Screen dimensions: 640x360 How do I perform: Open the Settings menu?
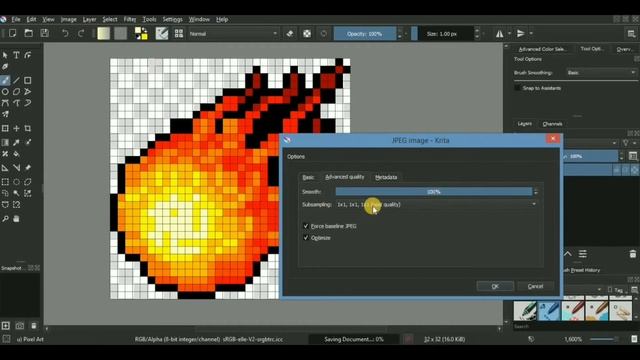[172, 19]
